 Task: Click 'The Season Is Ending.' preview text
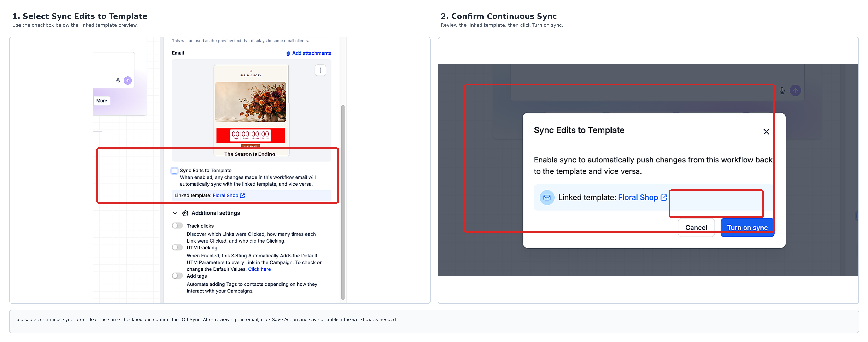250,154
